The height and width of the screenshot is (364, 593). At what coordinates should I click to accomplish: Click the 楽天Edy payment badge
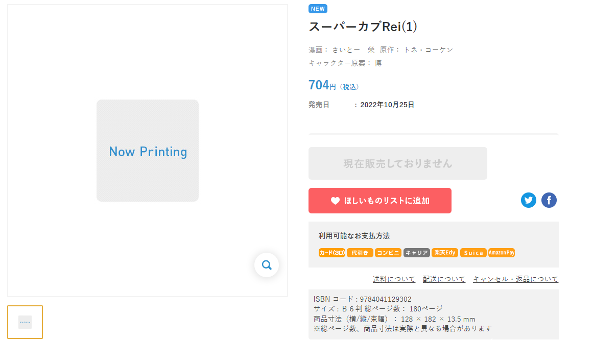pos(445,253)
